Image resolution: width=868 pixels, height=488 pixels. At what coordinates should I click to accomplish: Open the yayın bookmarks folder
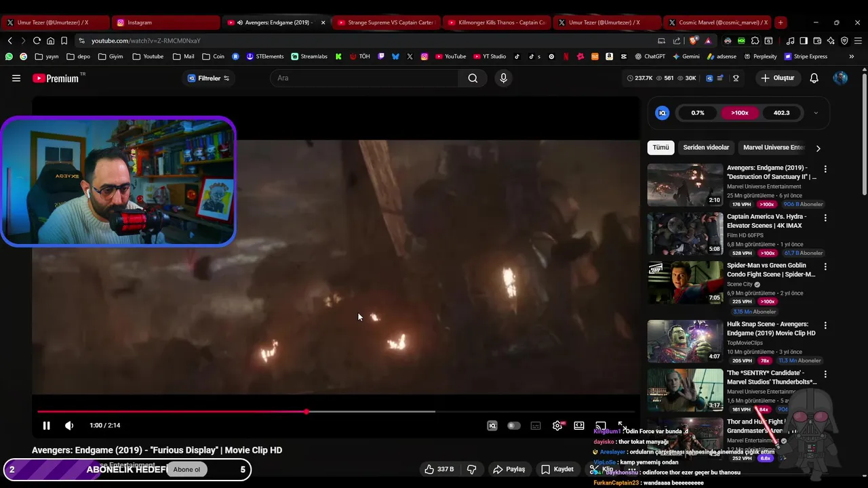[47, 56]
